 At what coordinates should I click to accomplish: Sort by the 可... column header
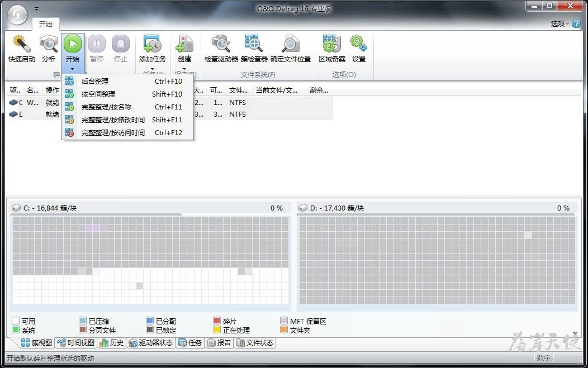click(216, 90)
